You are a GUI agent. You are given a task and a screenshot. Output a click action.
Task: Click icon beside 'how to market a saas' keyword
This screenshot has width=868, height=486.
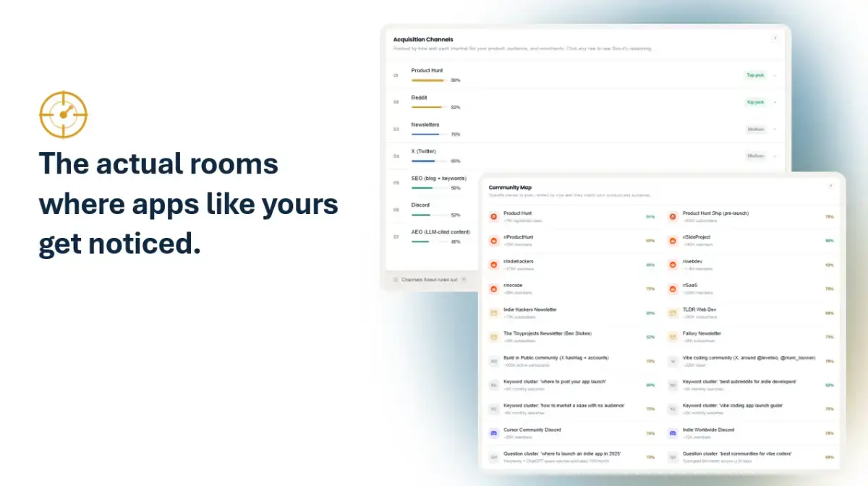(494, 409)
